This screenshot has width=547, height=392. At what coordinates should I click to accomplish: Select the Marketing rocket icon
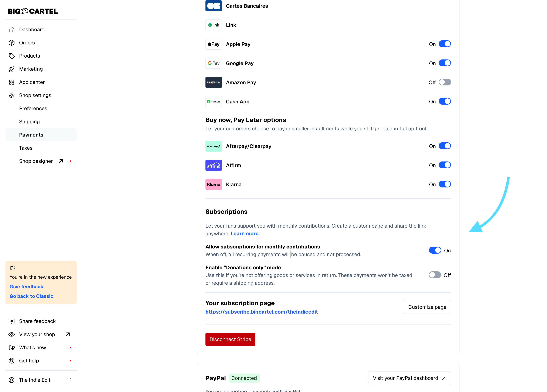click(x=12, y=69)
